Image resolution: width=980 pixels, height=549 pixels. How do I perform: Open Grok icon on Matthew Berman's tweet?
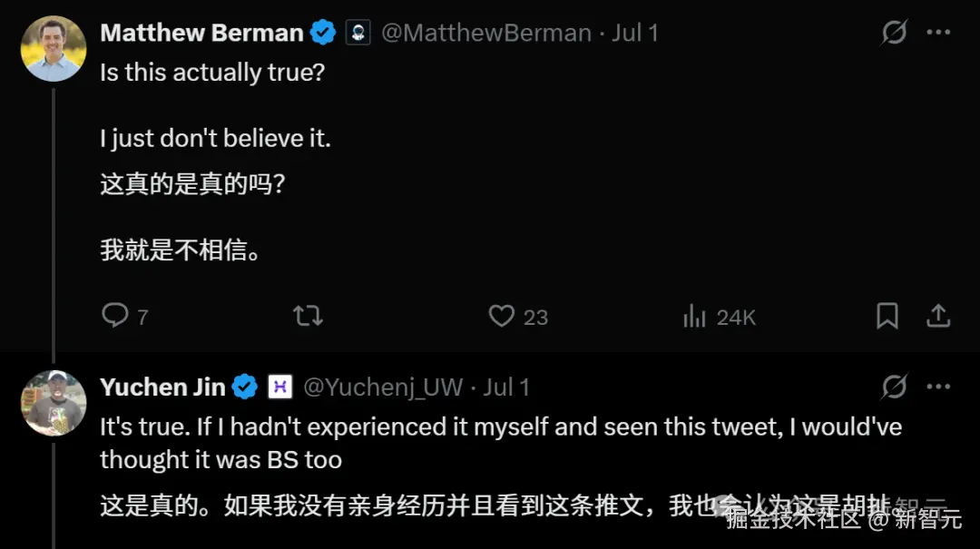pyautogui.click(x=894, y=34)
